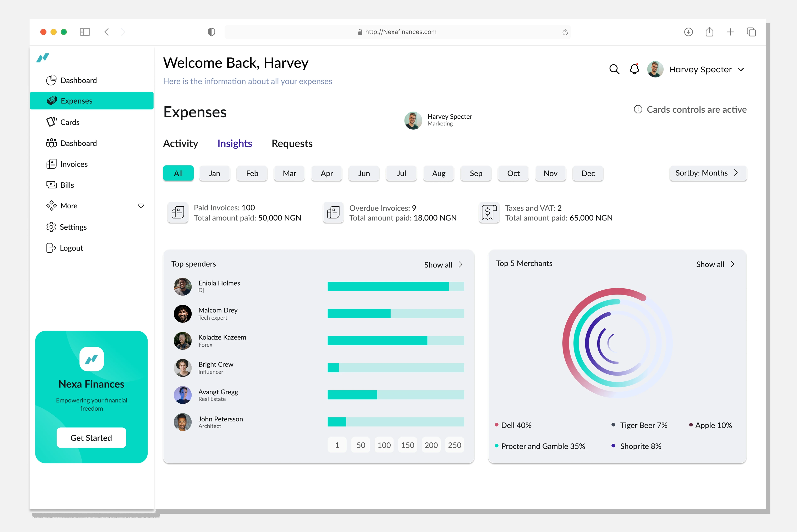Image resolution: width=797 pixels, height=532 pixels.
Task: Switch to the Activity tab
Action: coord(181,144)
